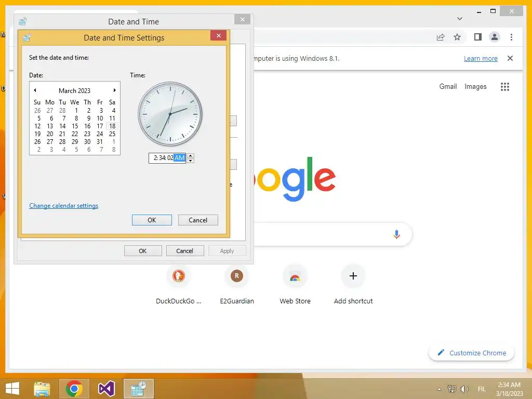532x399 pixels.
Task: Expand the Chrome tab search chevron
Action: [460, 19]
